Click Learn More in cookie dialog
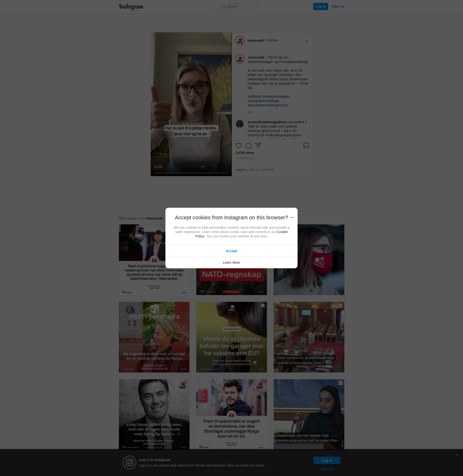The height and width of the screenshot is (476, 463). pyautogui.click(x=231, y=262)
